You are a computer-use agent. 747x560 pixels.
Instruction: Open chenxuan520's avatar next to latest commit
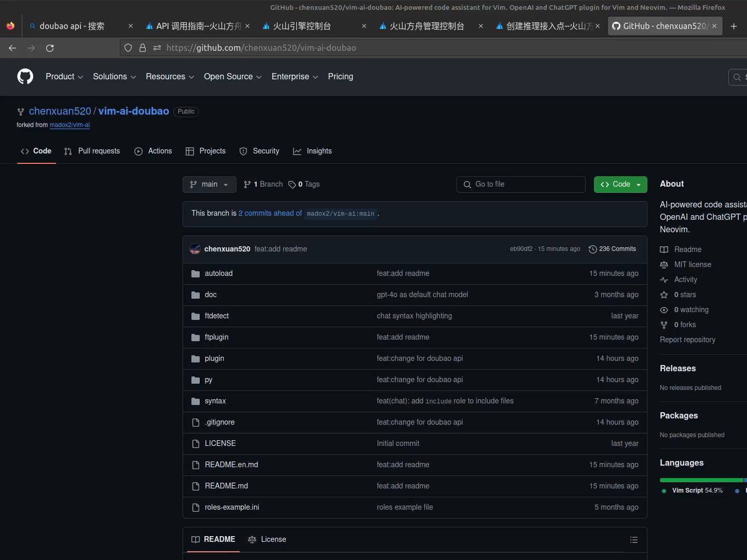click(195, 249)
